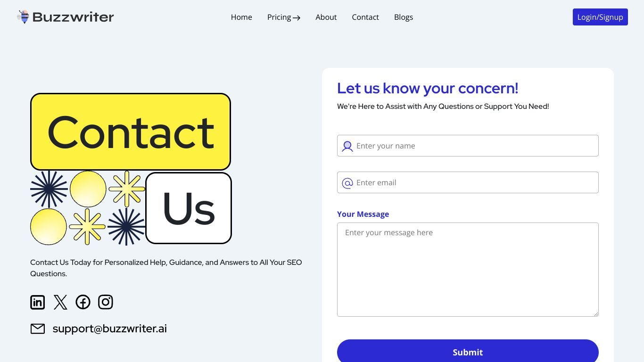Click into the Your Message textarea

pyautogui.click(x=468, y=270)
